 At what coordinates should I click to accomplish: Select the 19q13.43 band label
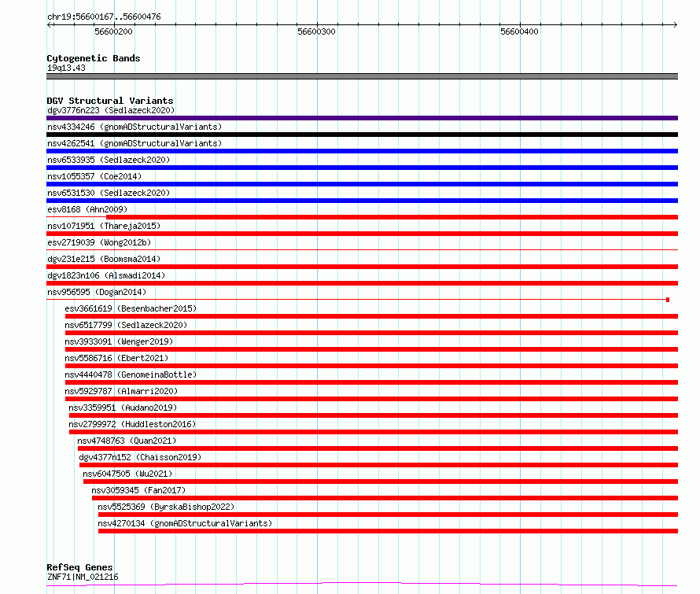pyautogui.click(x=66, y=68)
